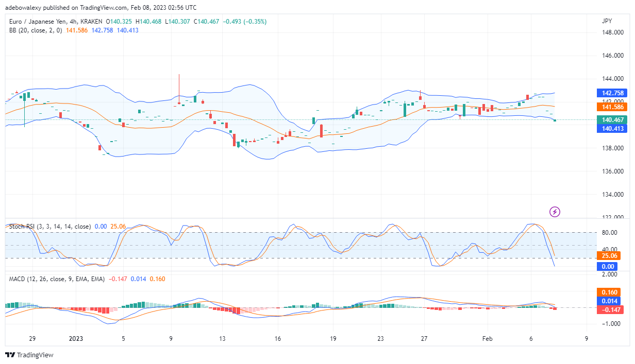Screen dimensions: 635x364
Task: Click the 6 date on time axis
Action: 531,339
